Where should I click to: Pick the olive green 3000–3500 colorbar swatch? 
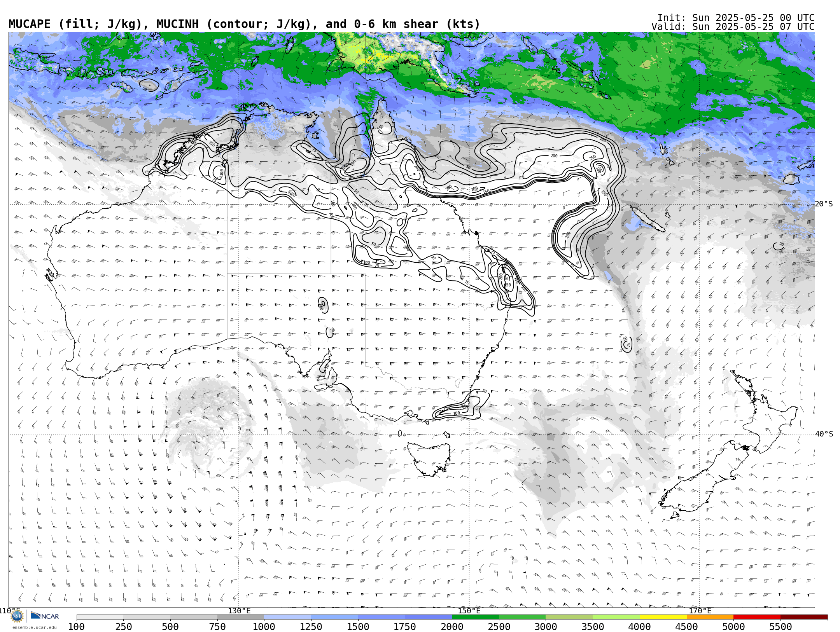pyautogui.click(x=569, y=617)
